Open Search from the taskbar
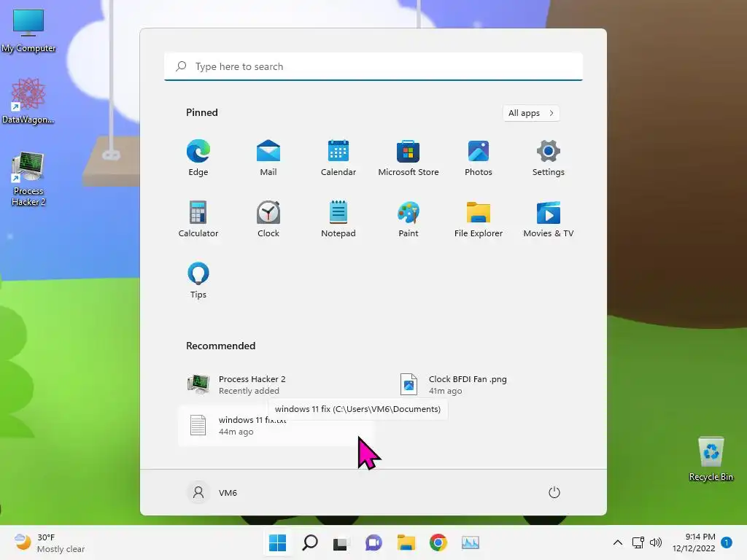The image size is (747, 560). tap(309, 542)
